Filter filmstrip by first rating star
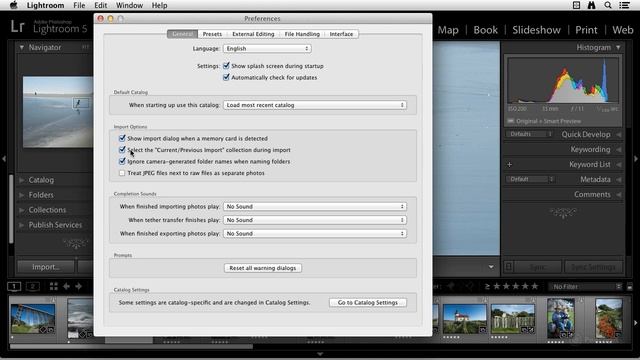Viewport: 640px width, 360px height. coord(497,287)
